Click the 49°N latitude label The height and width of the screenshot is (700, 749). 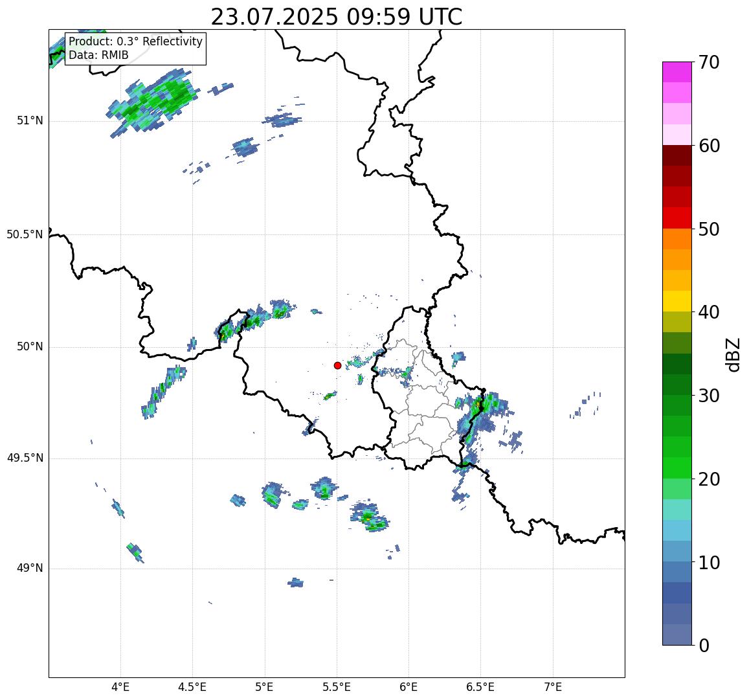30,568
